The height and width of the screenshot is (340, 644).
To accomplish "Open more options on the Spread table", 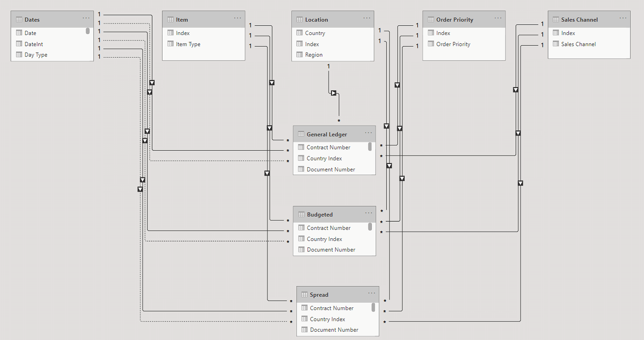I will (x=372, y=294).
